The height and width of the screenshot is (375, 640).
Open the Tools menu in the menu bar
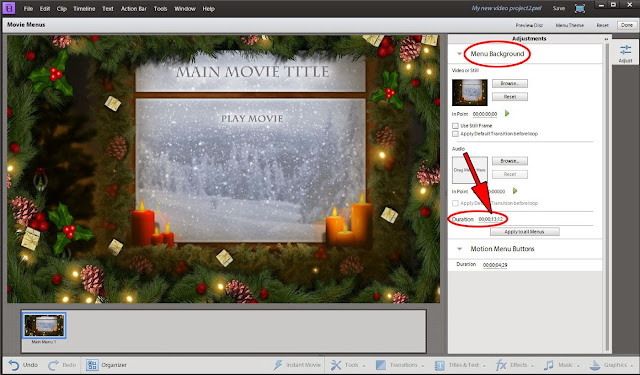coord(160,9)
